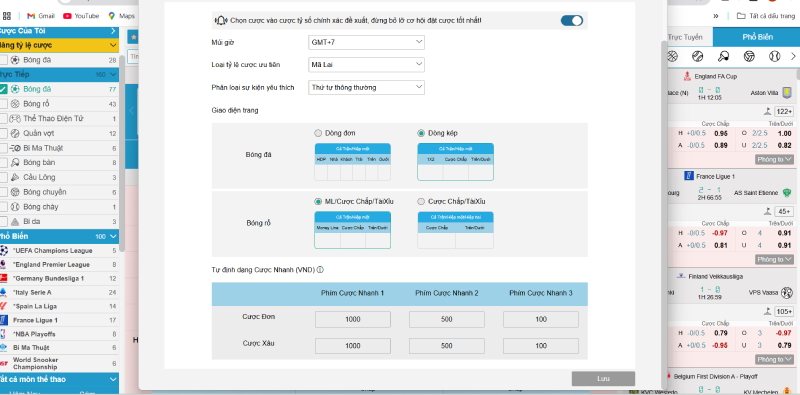Image resolution: width=800 pixels, height=395 pixels.
Task: Open the Múi giờ GMT+7 dropdown
Action: pyautogui.click(x=366, y=42)
